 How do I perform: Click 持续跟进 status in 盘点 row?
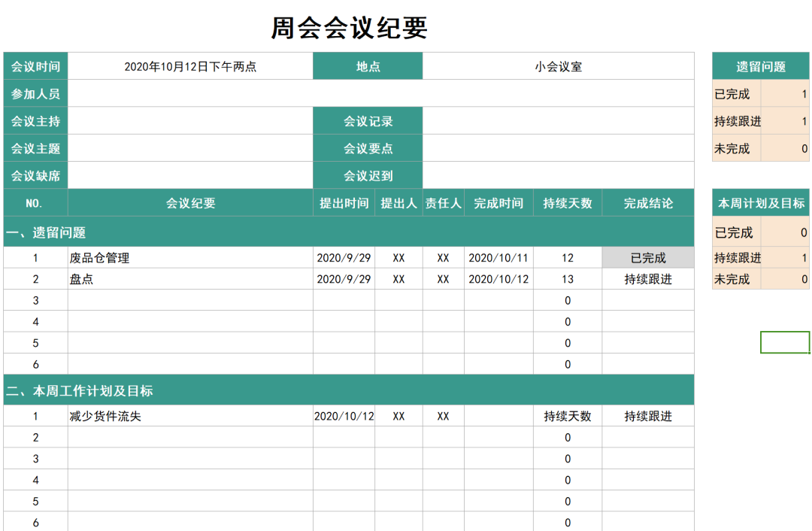648,279
